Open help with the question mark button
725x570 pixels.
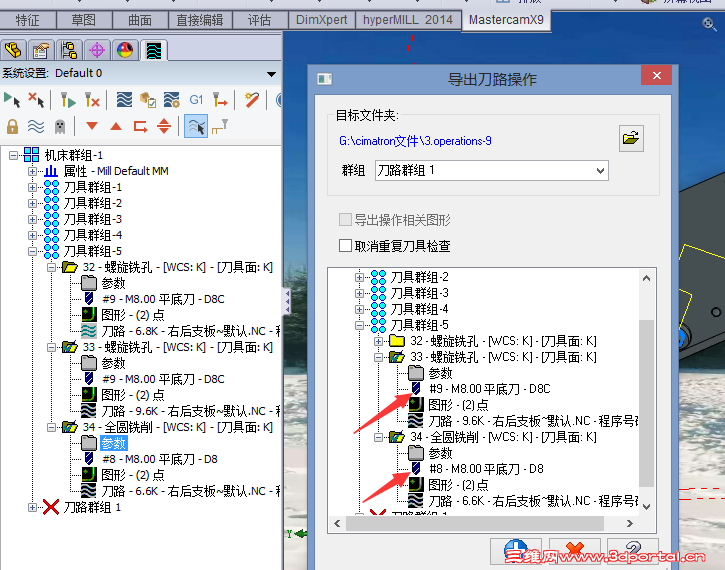click(633, 551)
